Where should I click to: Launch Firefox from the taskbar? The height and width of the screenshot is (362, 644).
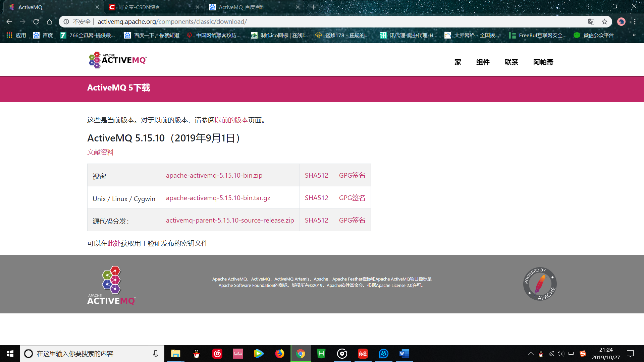coord(280,354)
